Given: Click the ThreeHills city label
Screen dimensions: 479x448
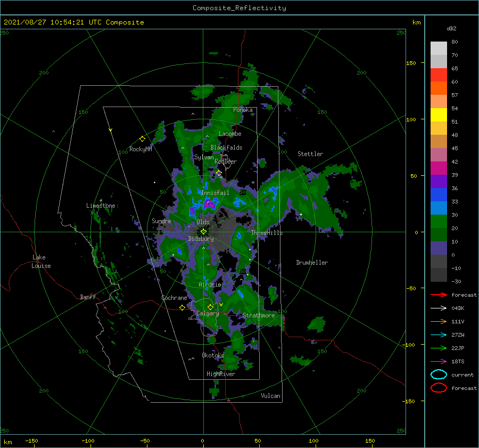Looking at the screenshot, I should tap(267, 233).
